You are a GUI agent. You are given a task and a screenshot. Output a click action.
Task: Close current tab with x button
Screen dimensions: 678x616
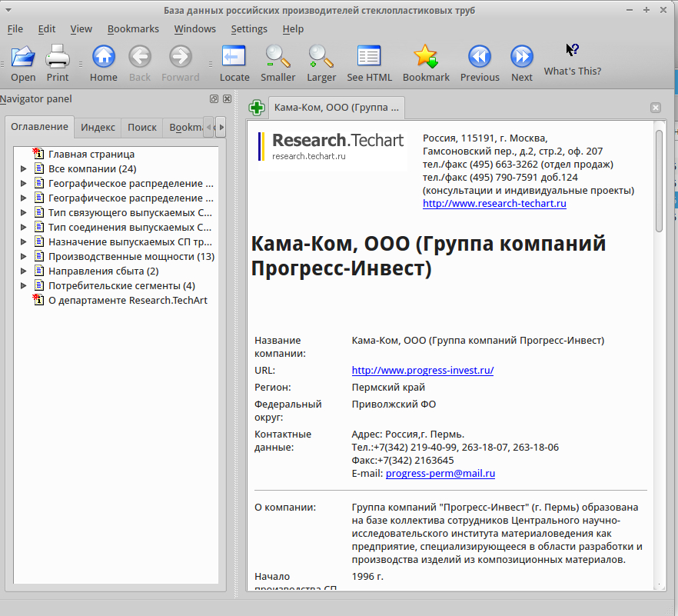(x=656, y=108)
